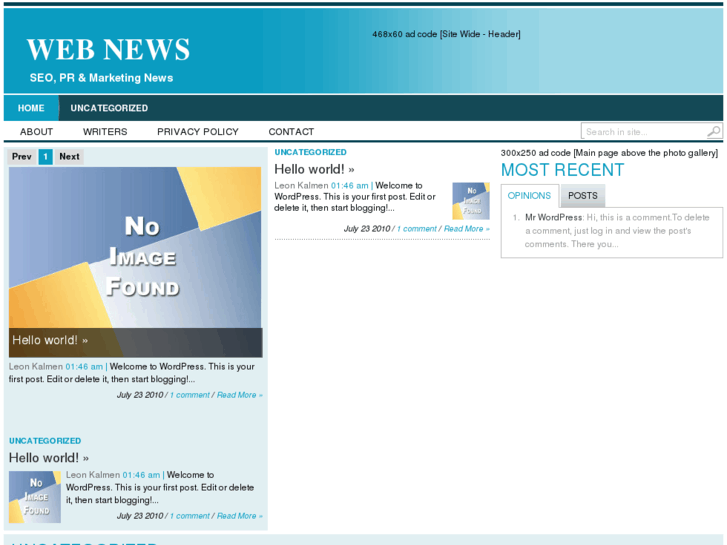Screen dimensions: 727x545
Task: Click the Next slider button
Action: tap(69, 157)
